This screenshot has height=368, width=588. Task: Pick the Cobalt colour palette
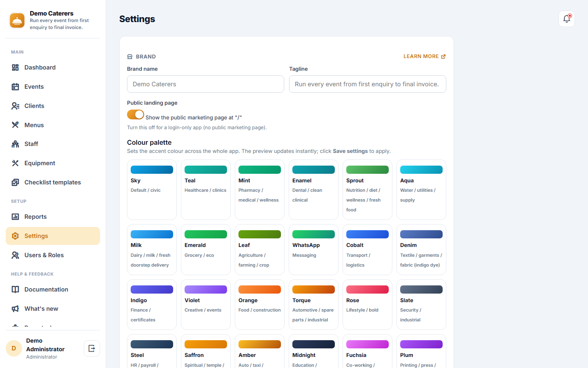click(x=367, y=249)
